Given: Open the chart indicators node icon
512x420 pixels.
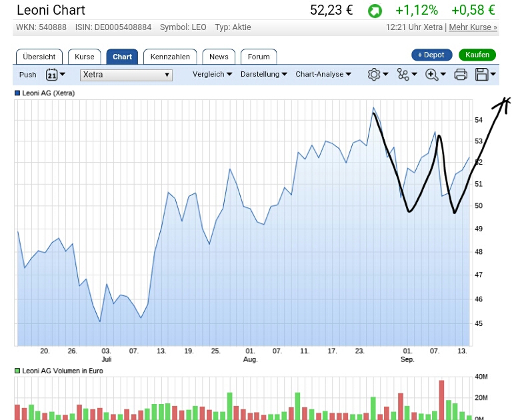Looking at the screenshot, I should pos(403,75).
